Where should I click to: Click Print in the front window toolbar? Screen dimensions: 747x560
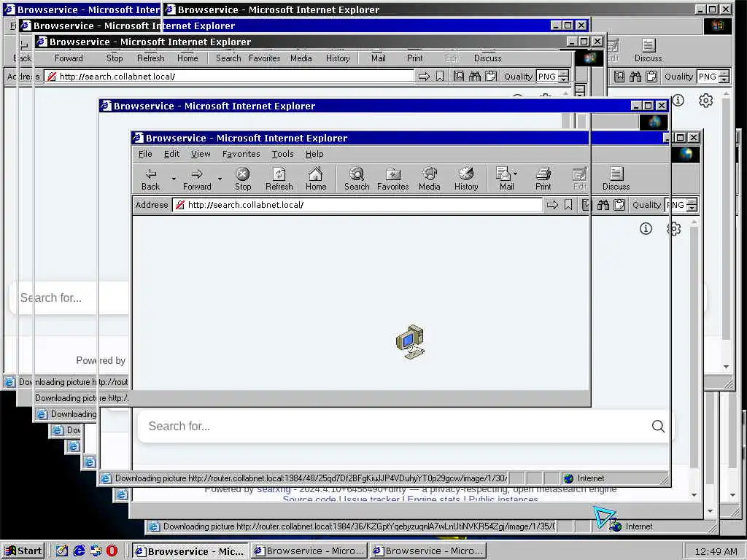[x=543, y=179]
